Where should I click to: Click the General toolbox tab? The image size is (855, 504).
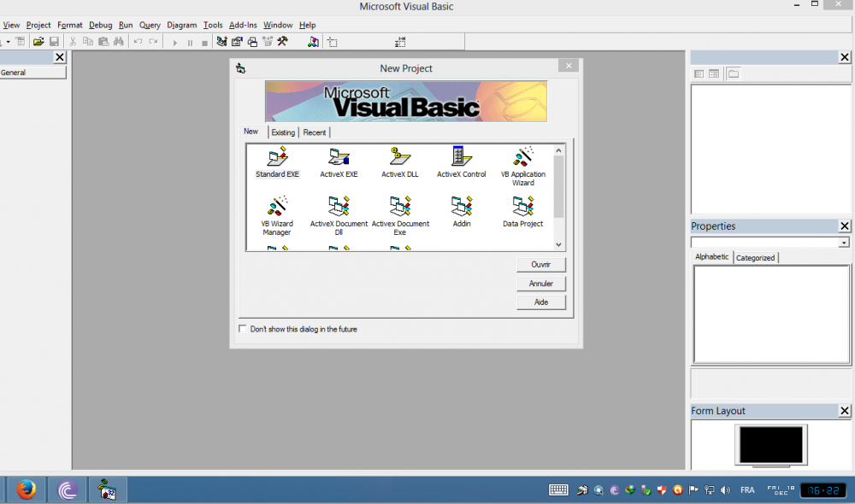click(x=32, y=73)
